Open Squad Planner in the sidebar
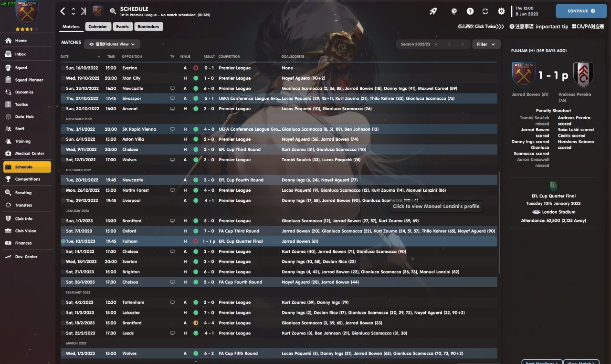Screen dimensions: 611x364 click(x=26, y=80)
